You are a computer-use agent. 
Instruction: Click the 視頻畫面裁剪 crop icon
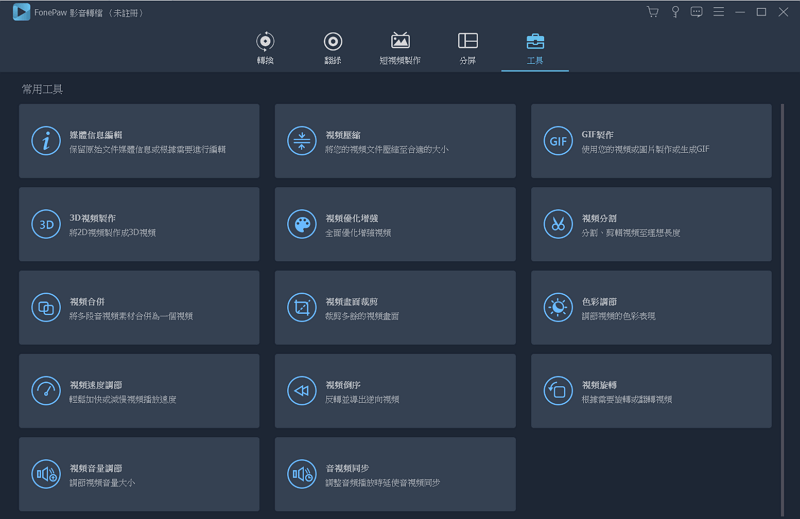tap(301, 307)
